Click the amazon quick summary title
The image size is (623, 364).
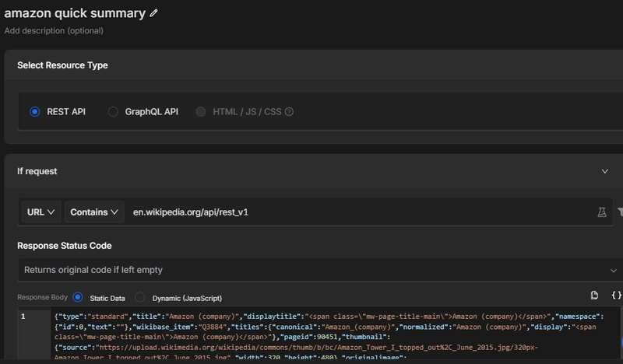pyautogui.click(x=75, y=13)
